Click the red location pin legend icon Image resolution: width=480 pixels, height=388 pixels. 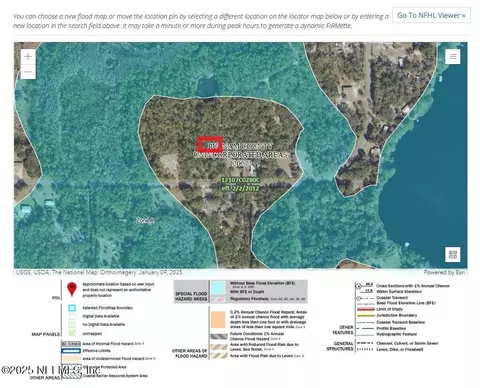(72, 289)
